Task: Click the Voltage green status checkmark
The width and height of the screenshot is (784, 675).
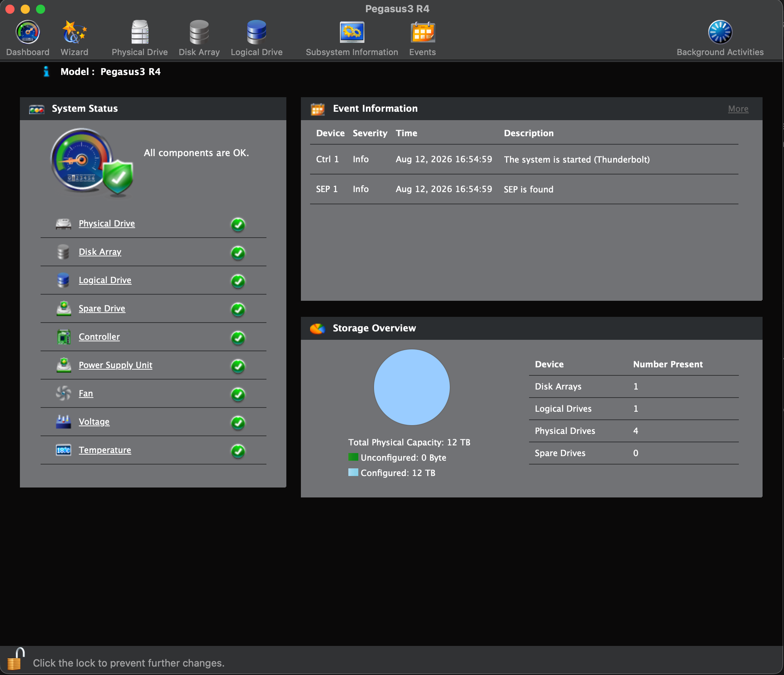Action: (238, 423)
